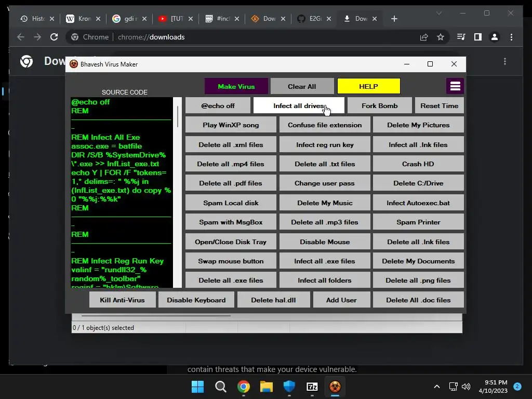
Task: Click the clock showing 9:51 PM
Action: pos(493,387)
